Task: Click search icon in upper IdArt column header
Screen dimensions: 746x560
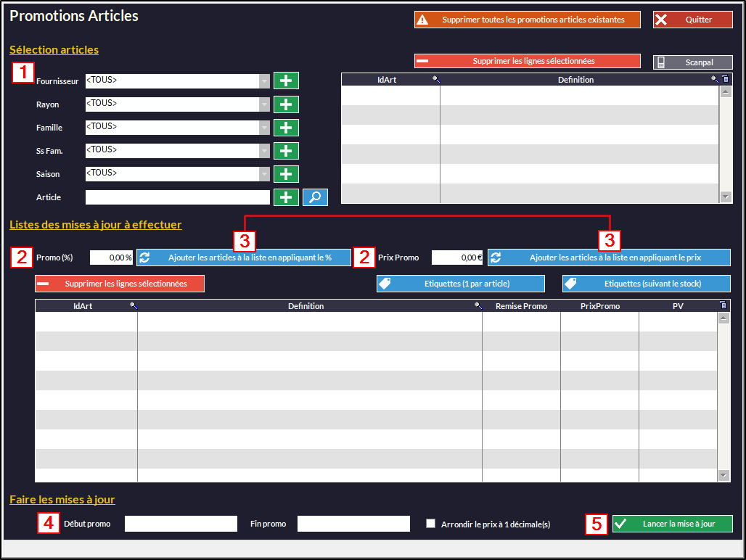Action: pos(435,80)
